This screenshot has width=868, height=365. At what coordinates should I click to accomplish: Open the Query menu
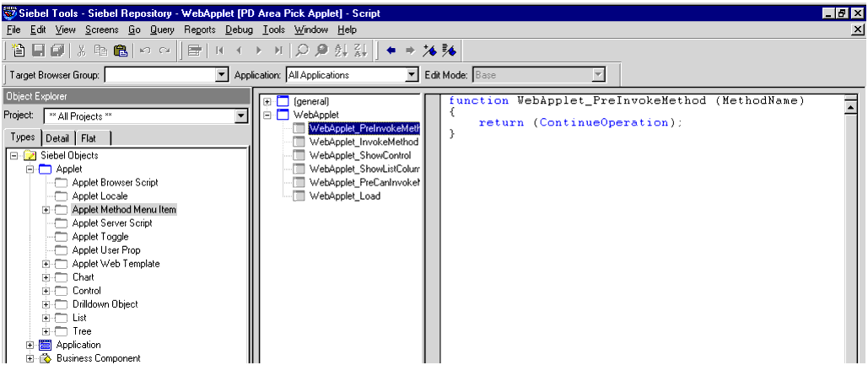[x=162, y=30]
